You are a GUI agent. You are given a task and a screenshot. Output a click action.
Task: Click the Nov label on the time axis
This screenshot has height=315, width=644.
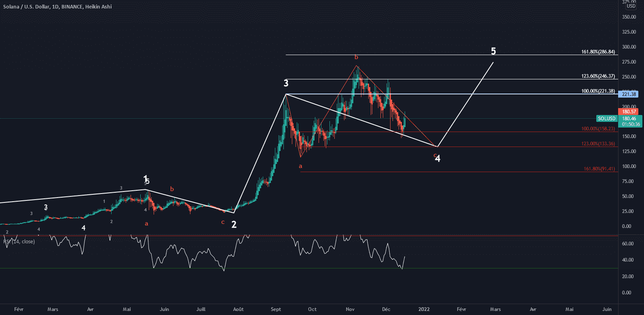350,309
